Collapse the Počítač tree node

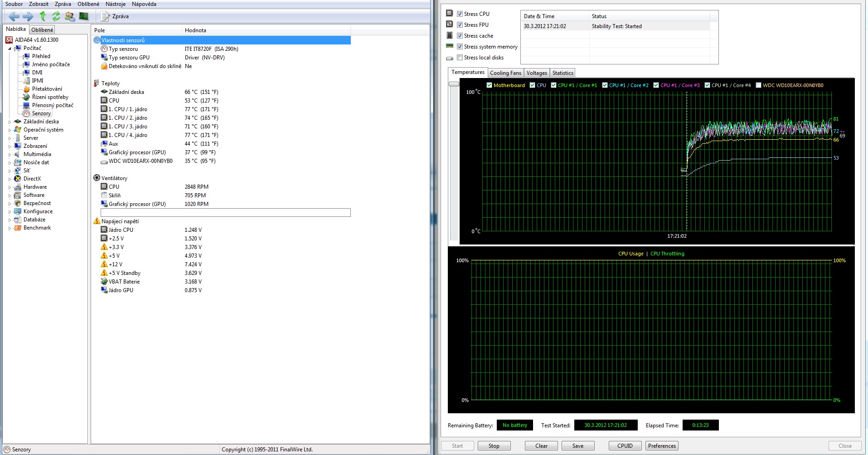click(10, 49)
